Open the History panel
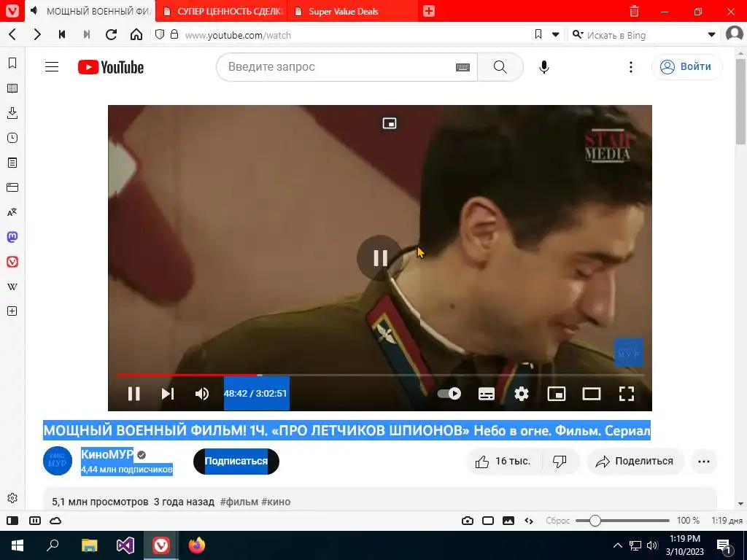Screen dimensions: 747x560 pyautogui.click(x=12, y=138)
